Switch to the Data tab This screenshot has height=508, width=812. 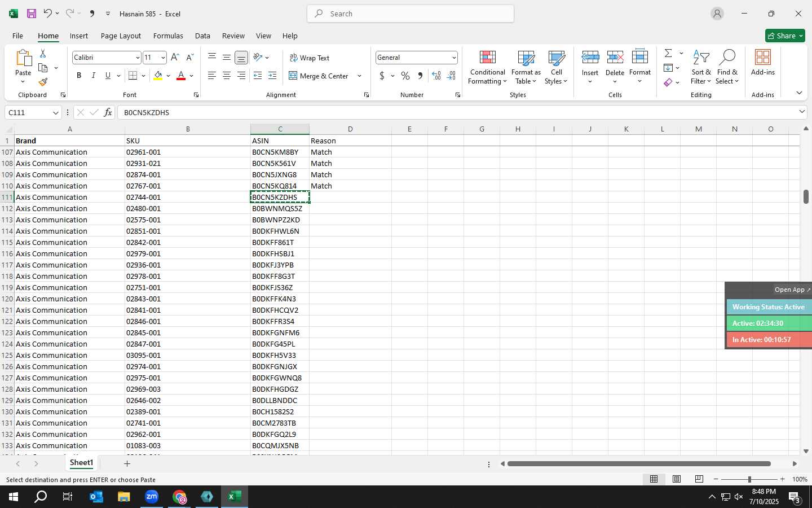tap(202, 36)
